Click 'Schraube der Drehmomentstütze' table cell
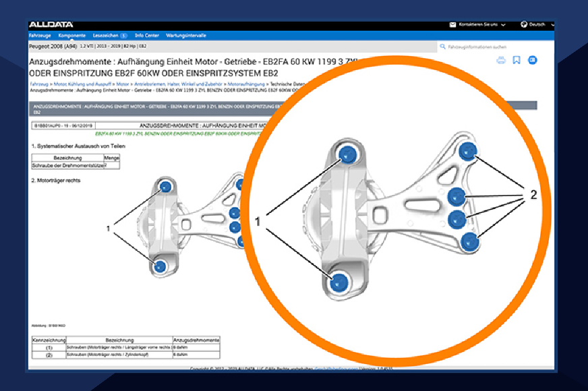Viewport: 588px width, 391px height. click(67, 165)
